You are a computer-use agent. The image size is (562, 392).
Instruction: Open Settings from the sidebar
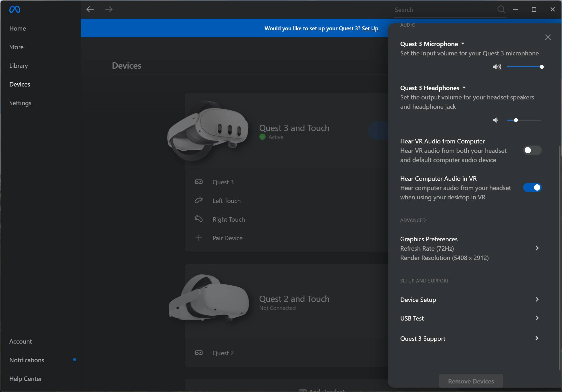(20, 103)
